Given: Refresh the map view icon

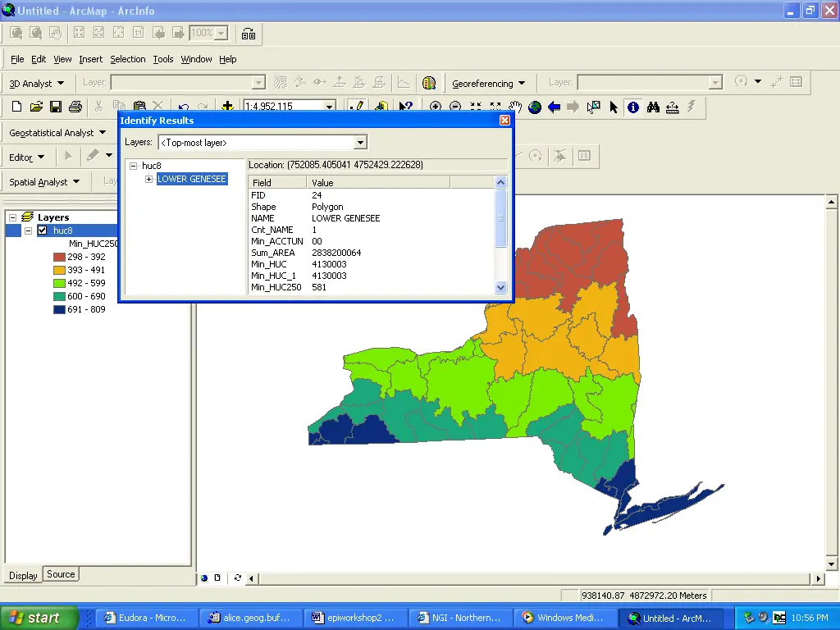Looking at the screenshot, I should tap(237, 578).
